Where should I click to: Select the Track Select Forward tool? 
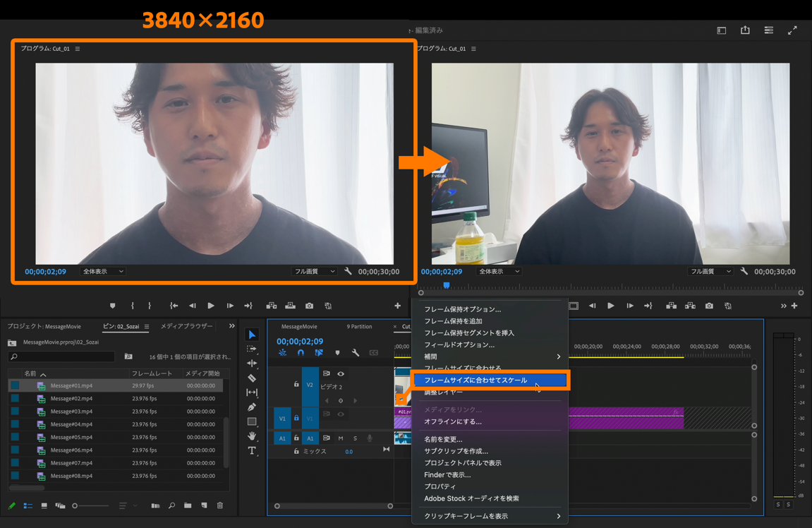coord(252,349)
